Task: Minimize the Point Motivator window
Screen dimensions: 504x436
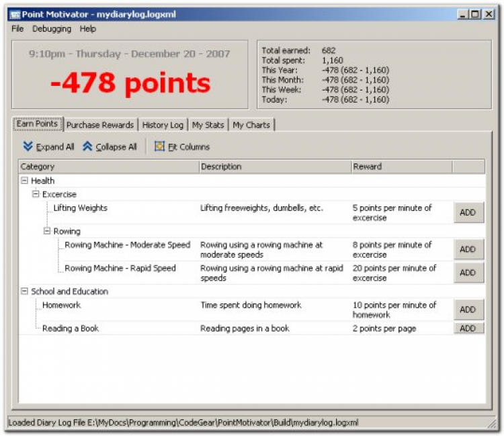Action: [462, 14]
